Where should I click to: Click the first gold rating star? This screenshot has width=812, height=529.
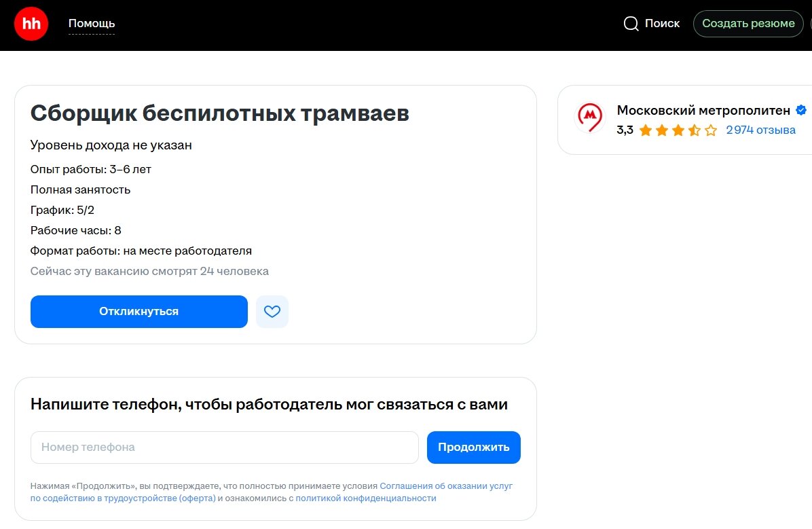pyautogui.click(x=645, y=130)
